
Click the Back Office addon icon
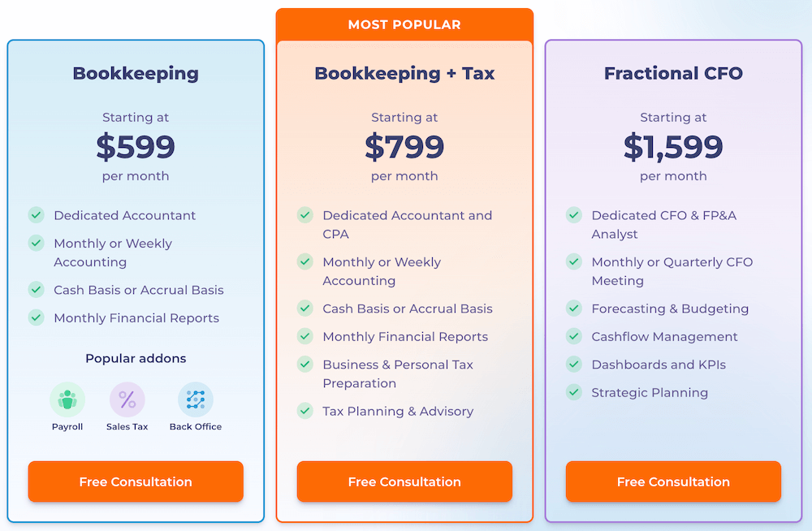(196, 399)
